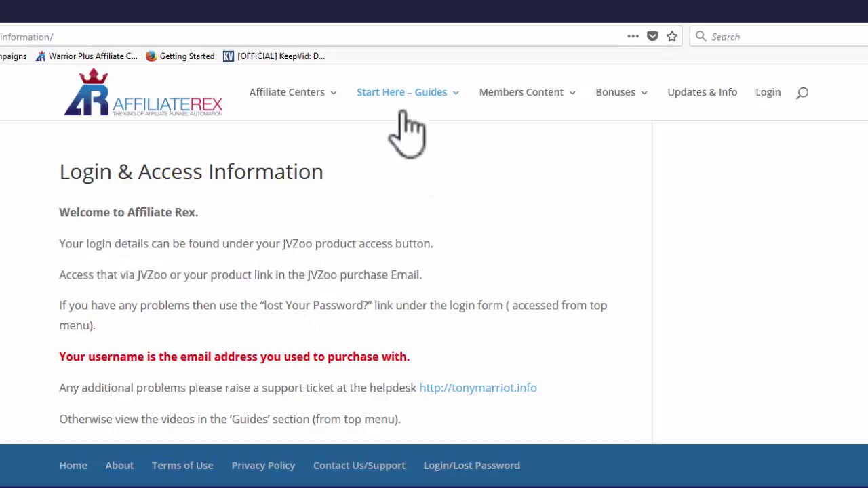Open the Terms of Use link

[x=182, y=465]
